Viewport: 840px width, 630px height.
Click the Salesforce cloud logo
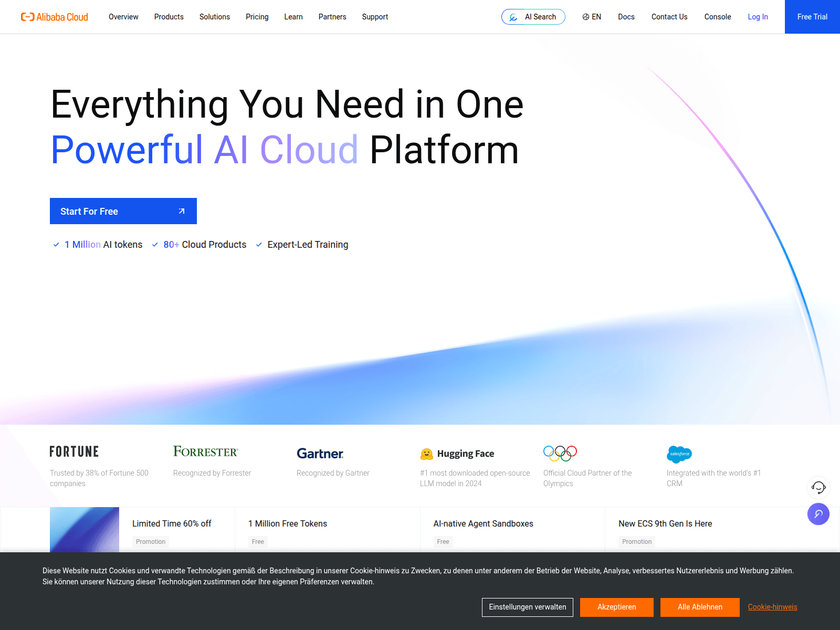pyautogui.click(x=679, y=454)
